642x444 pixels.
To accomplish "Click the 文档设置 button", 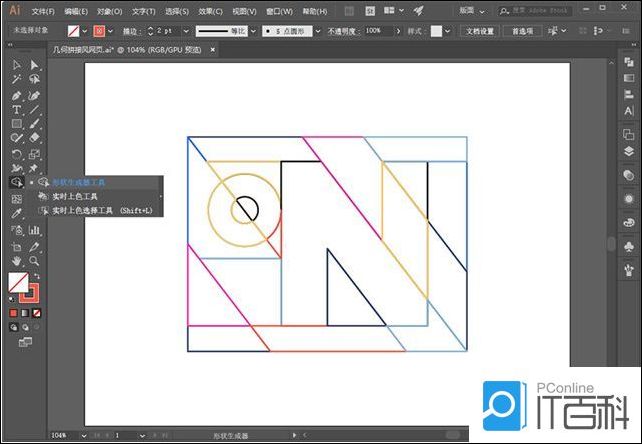I will pos(480,31).
